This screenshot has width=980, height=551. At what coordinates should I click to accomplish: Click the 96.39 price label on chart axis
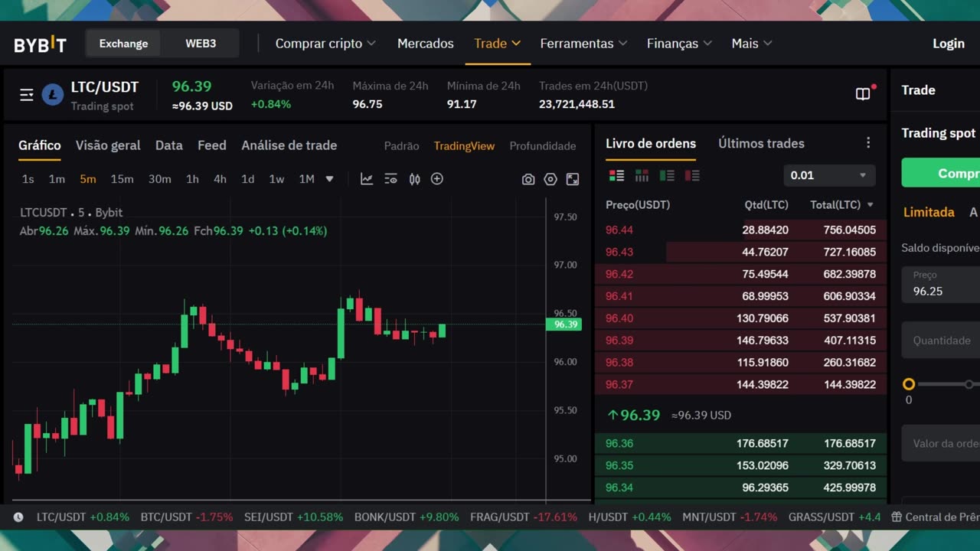click(564, 324)
